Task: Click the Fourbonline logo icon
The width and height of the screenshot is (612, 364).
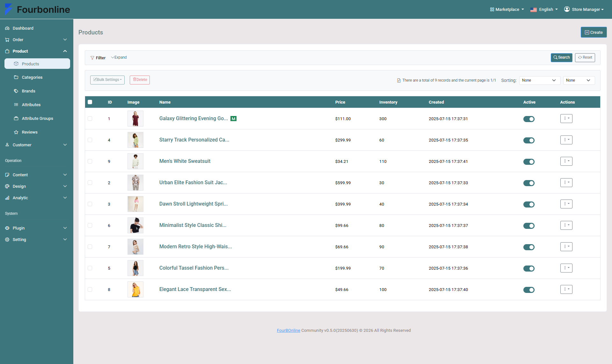Action: [9, 9]
